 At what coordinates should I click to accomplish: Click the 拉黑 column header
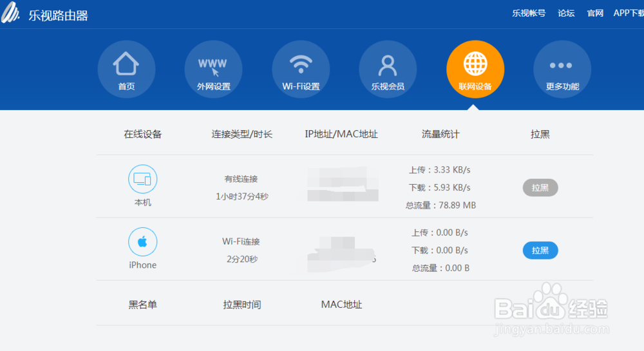point(540,134)
